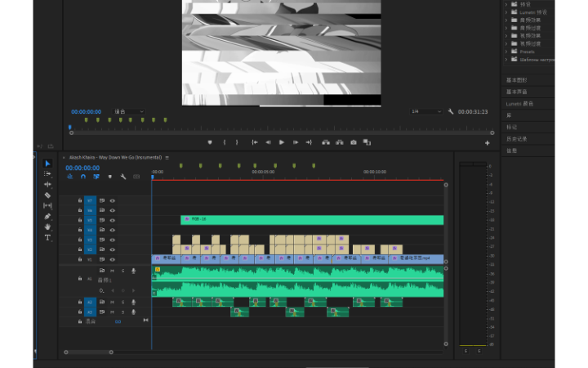Viewport: 588px width, 368px height.
Task: Mark In point in Program monitor
Action: tap(225, 142)
